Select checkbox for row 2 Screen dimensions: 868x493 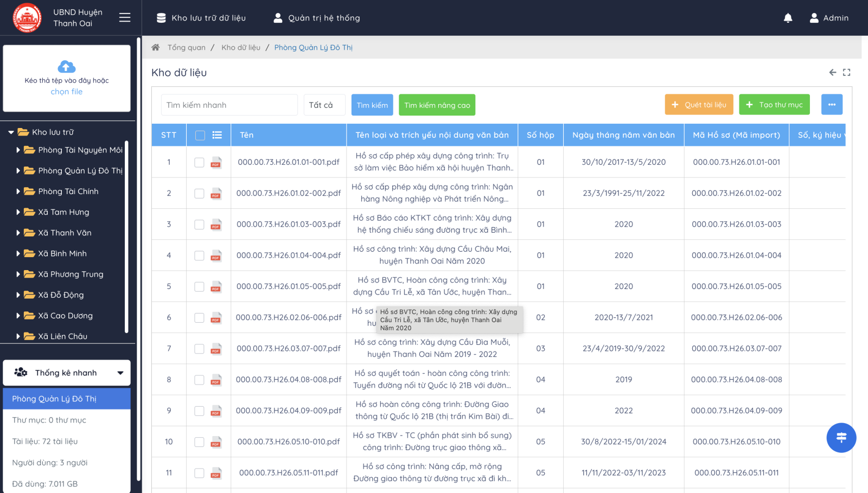pyautogui.click(x=199, y=193)
